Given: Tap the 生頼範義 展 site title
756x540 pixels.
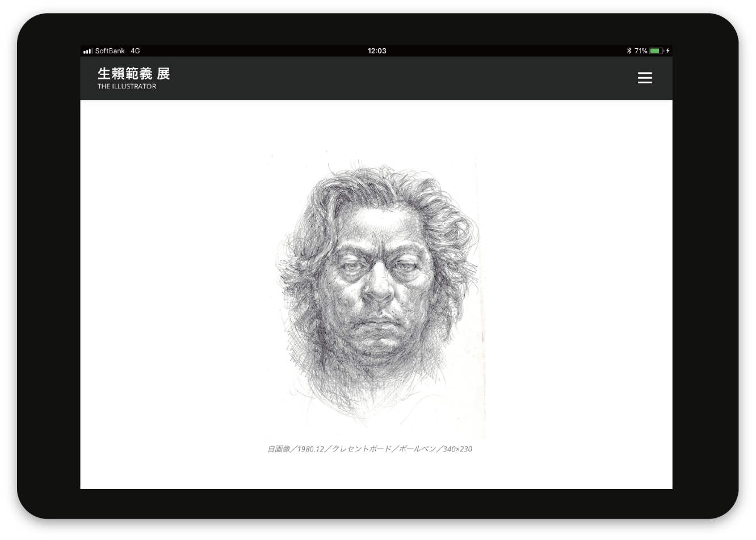Looking at the screenshot, I should pyautogui.click(x=134, y=74).
